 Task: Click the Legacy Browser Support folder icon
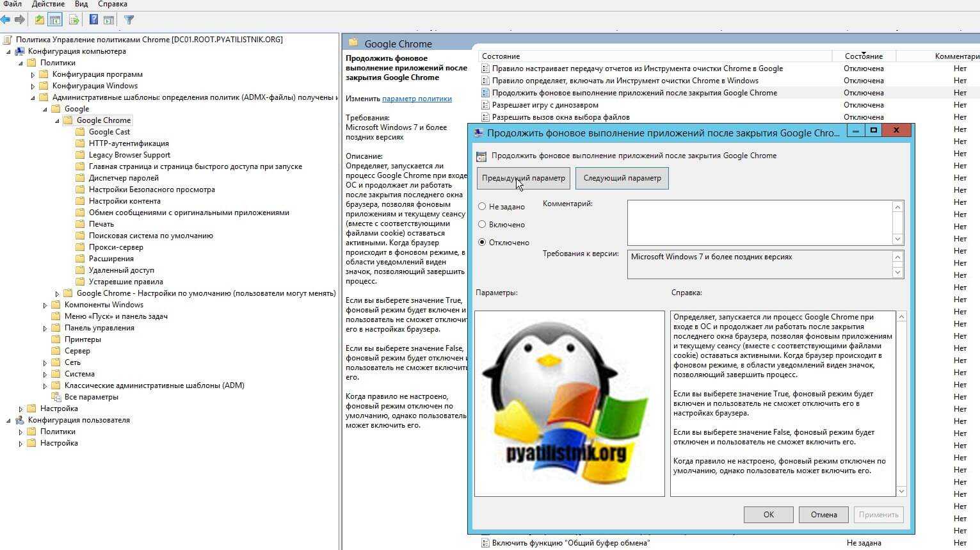(x=80, y=155)
